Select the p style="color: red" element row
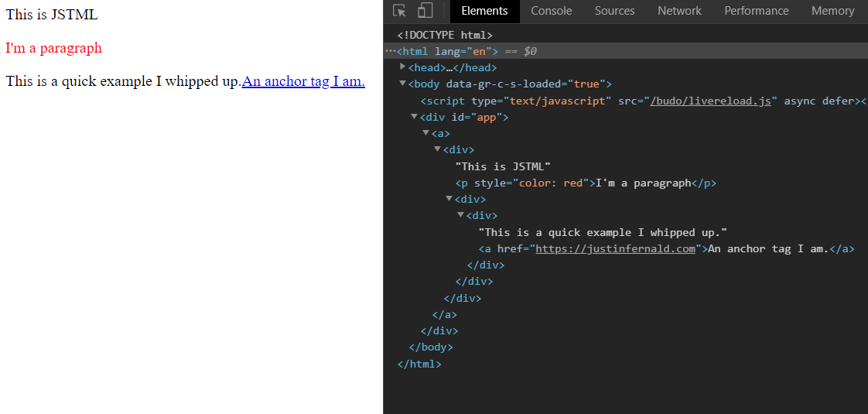The image size is (868, 414). point(586,183)
